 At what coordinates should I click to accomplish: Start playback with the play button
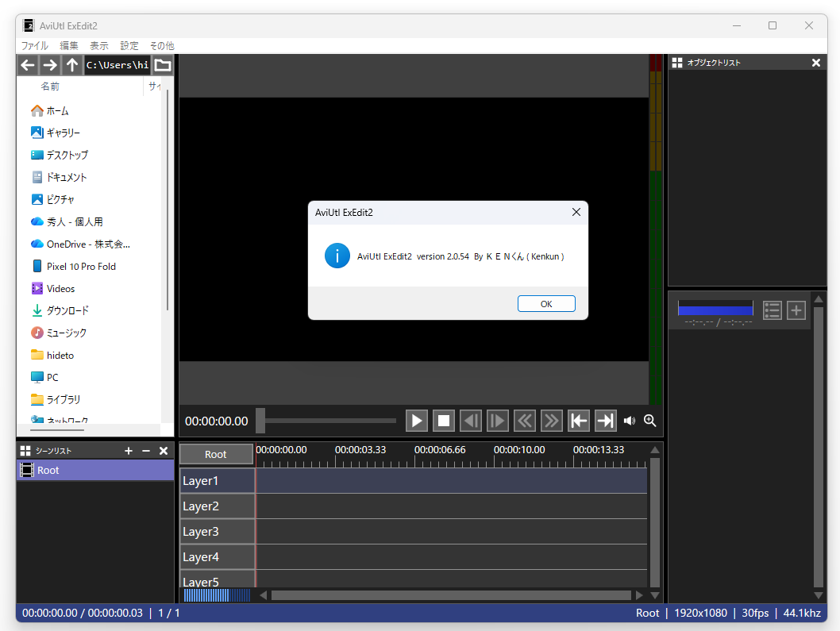416,421
